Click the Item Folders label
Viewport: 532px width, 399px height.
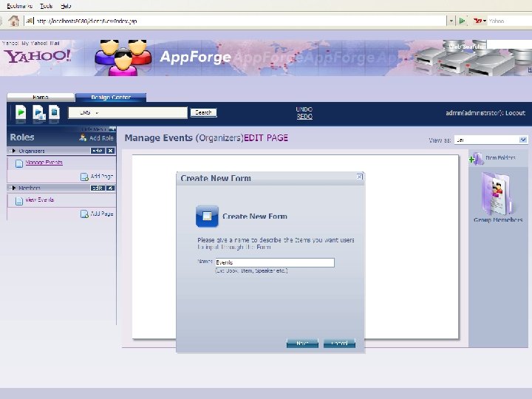tap(500, 158)
